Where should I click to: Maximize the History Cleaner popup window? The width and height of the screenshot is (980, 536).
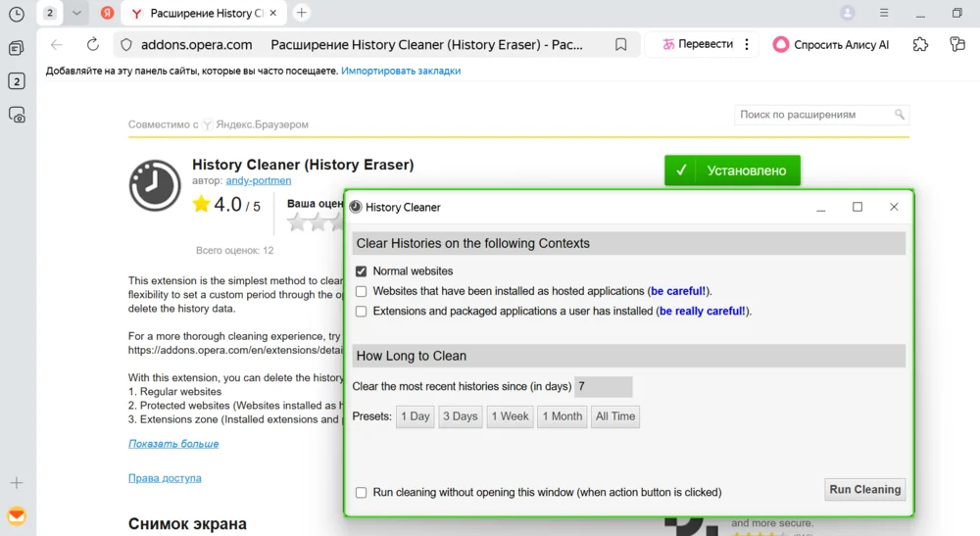point(857,207)
